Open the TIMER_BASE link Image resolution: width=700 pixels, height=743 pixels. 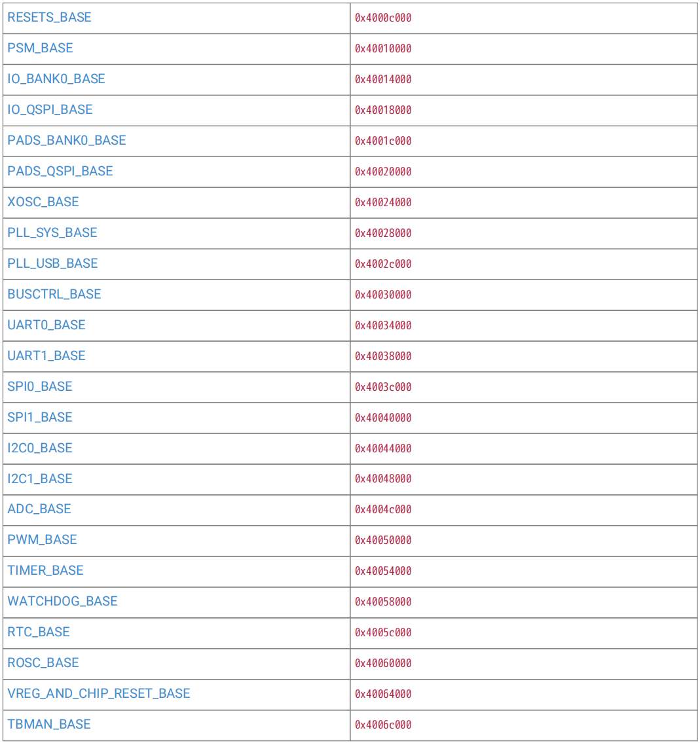click(45, 571)
